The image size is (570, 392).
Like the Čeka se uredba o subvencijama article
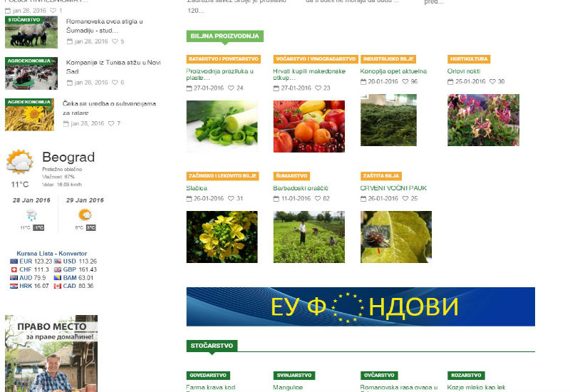pyautogui.click(x=111, y=123)
